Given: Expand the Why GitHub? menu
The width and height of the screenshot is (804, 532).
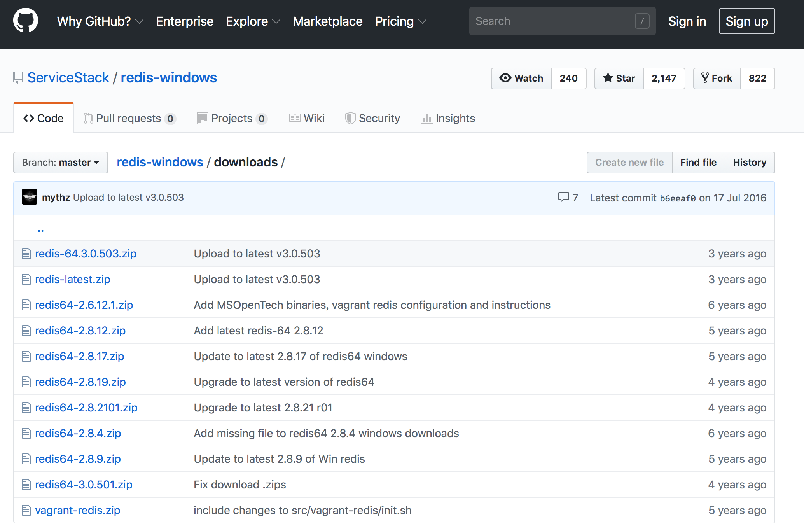Looking at the screenshot, I should [100, 21].
